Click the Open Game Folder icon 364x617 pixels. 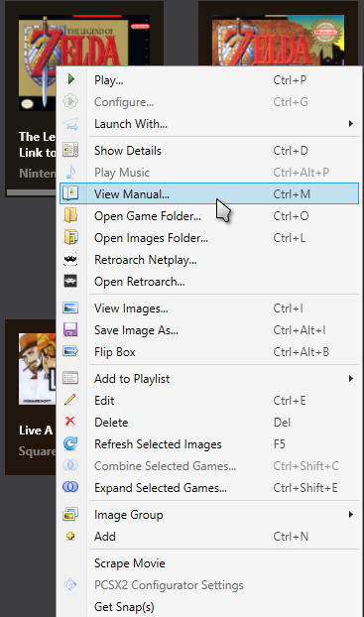click(70, 215)
